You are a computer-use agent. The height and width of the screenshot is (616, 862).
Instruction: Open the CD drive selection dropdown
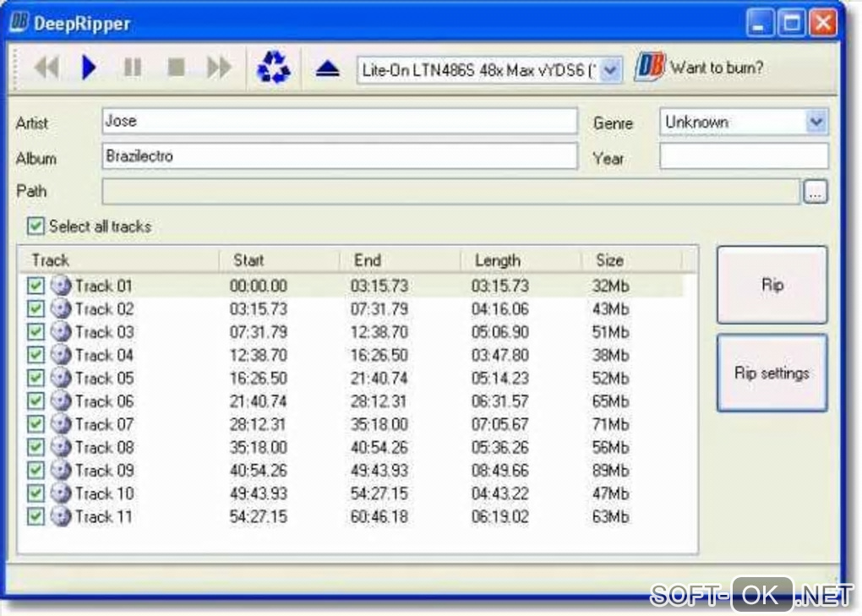tap(610, 70)
